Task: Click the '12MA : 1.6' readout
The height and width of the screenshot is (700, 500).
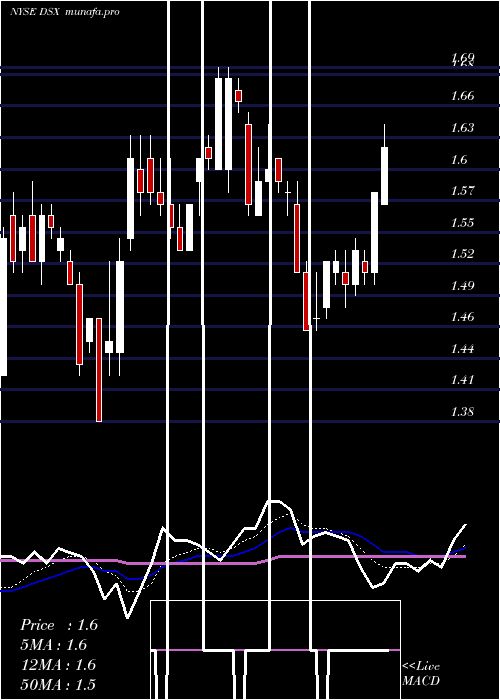Action: [x=58, y=664]
